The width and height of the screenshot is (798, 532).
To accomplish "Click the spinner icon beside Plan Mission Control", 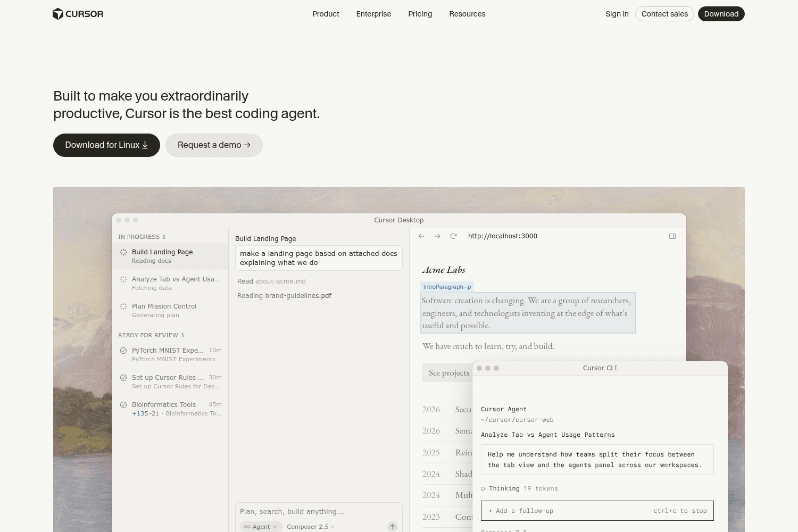I will [x=123, y=306].
